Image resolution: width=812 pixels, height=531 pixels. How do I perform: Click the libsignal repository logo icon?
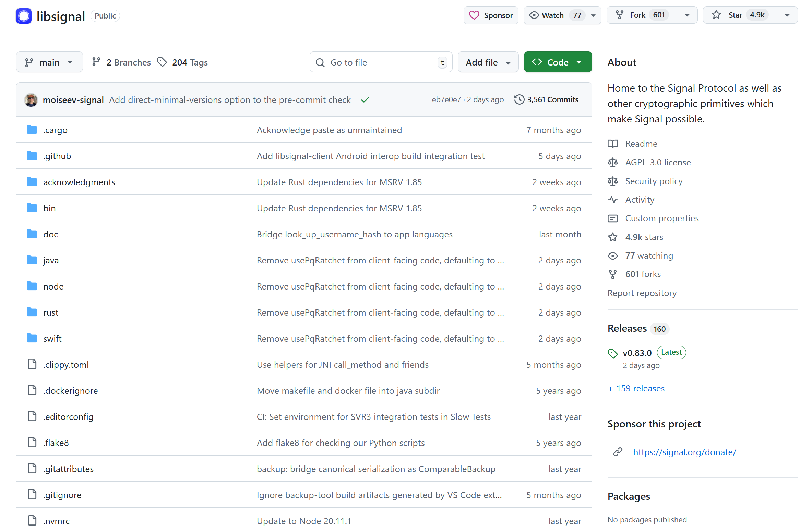pos(24,16)
